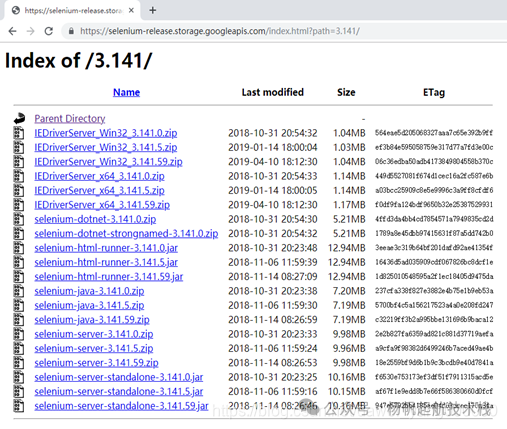The image size is (507, 429).
Task: Click file icon beside IEDriverServer_Win32_3.141.59.zip
Action: pyautogui.click(x=19, y=162)
